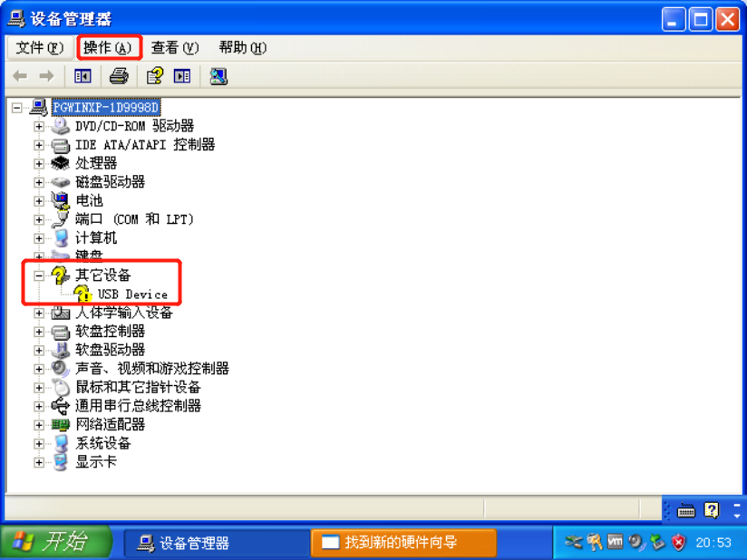The height and width of the screenshot is (560, 747).
Task: Click the language bar keyboard icon
Action: (685, 510)
